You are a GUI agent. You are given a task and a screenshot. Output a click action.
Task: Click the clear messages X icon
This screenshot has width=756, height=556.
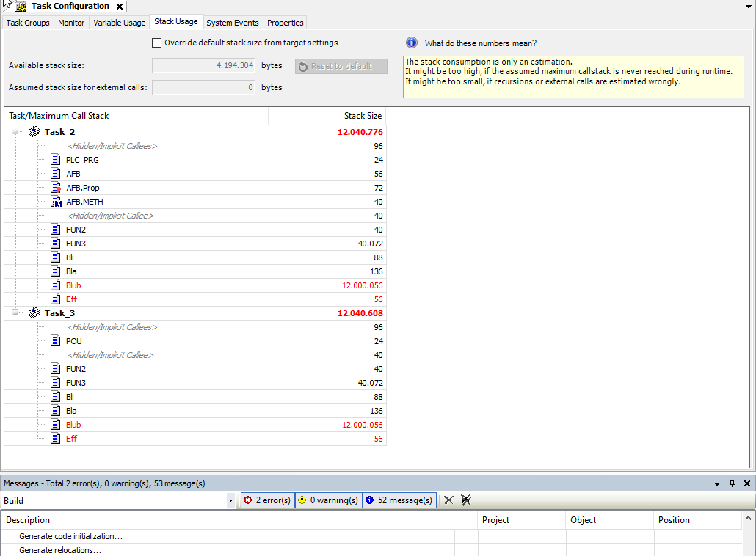pyautogui.click(x=448, y=500)
